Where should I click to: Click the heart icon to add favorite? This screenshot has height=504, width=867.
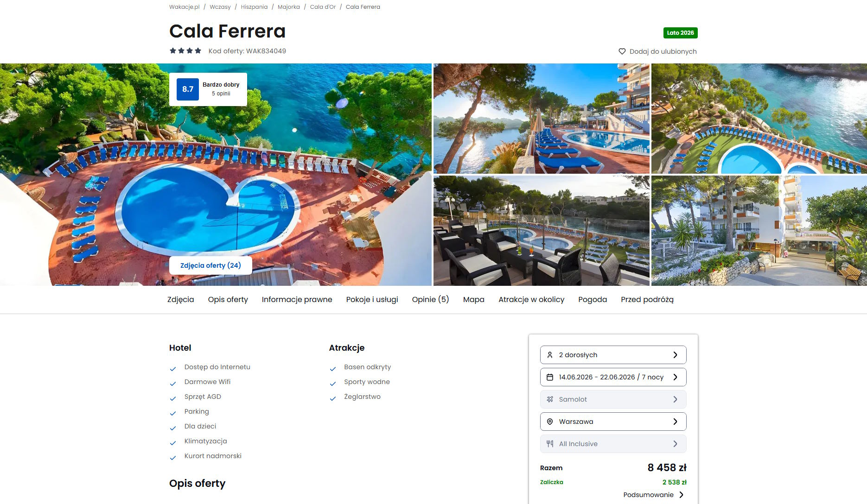(622, 51)
